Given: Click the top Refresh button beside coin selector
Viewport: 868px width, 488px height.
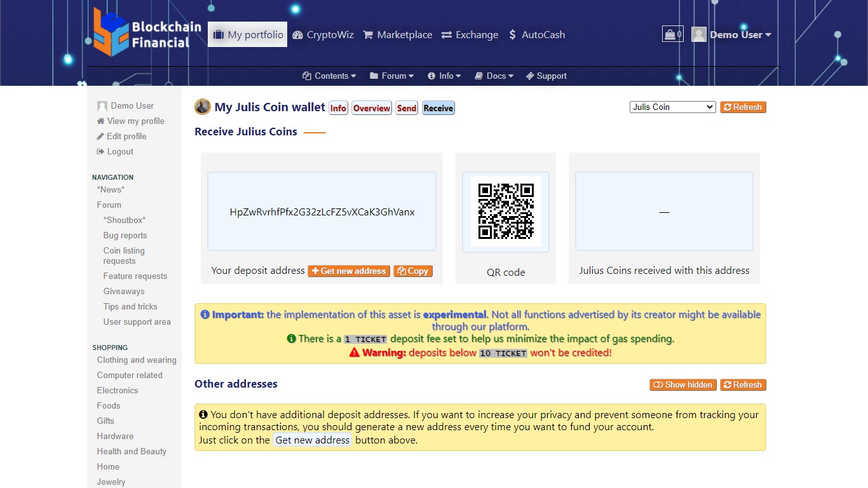Looking at the screenshot, I should click(743, 107).
